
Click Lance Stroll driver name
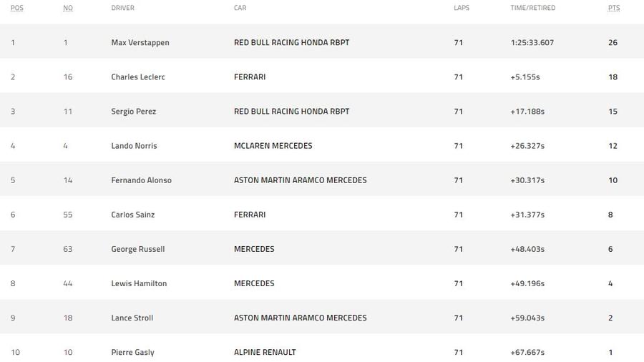[x=132, y=318]
